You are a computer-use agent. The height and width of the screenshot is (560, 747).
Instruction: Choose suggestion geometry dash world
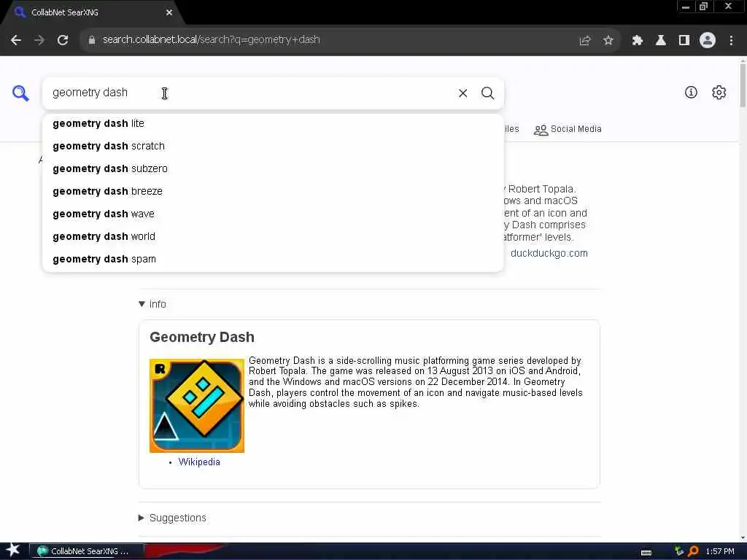[x=273, y=237]
